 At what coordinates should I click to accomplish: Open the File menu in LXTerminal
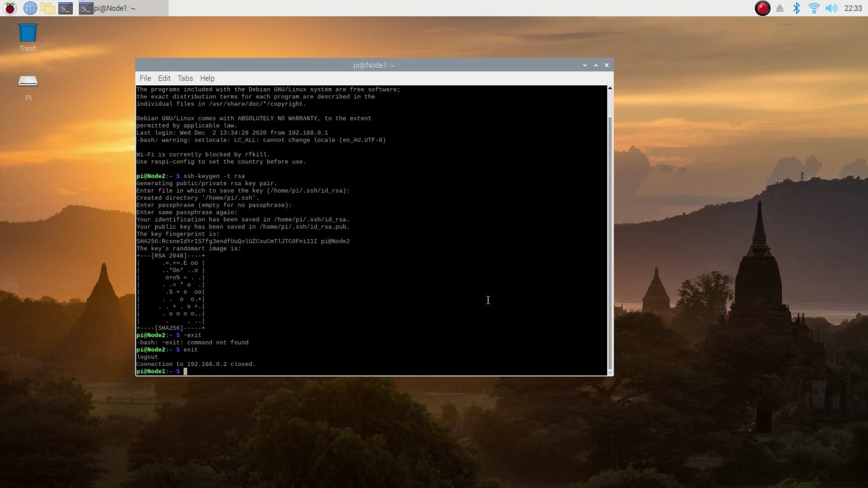pos(145,78)
